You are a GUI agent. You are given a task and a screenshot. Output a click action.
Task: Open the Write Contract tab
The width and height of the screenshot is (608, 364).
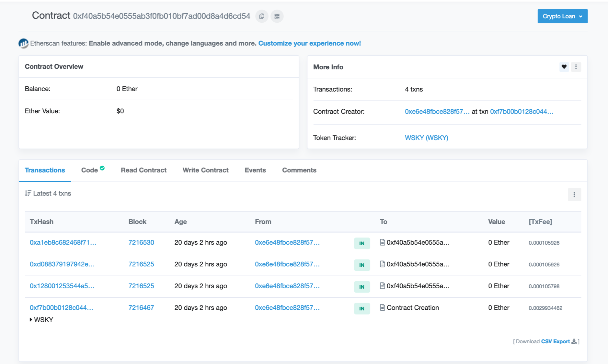pos(205,170)
